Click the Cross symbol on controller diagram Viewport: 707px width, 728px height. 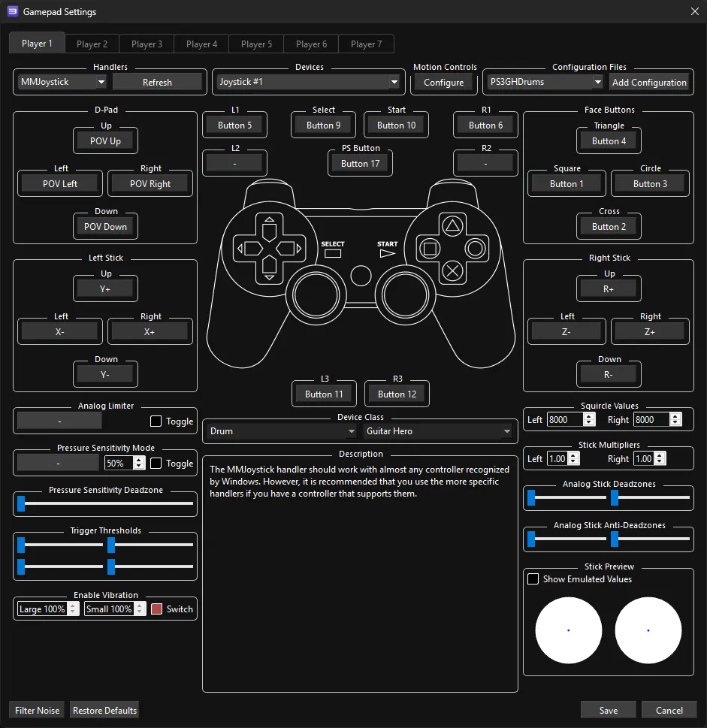[x=452, y=270]
